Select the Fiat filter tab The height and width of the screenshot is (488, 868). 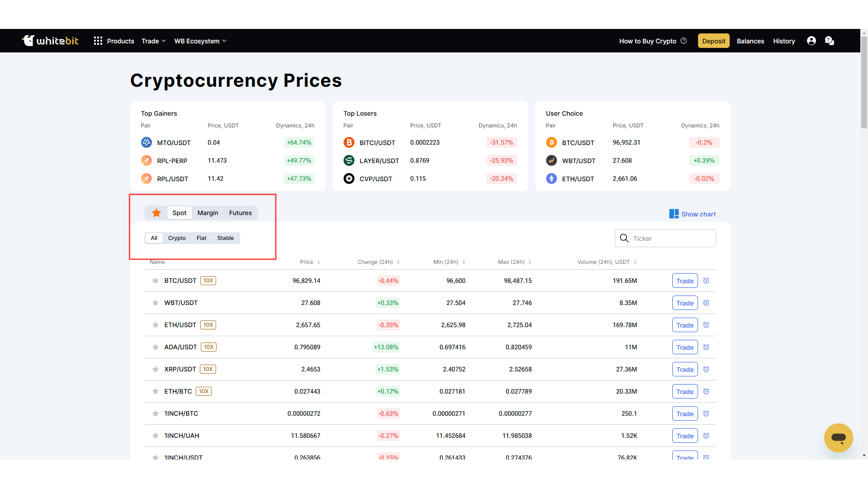pyautogui.click(x=202, y=238)
